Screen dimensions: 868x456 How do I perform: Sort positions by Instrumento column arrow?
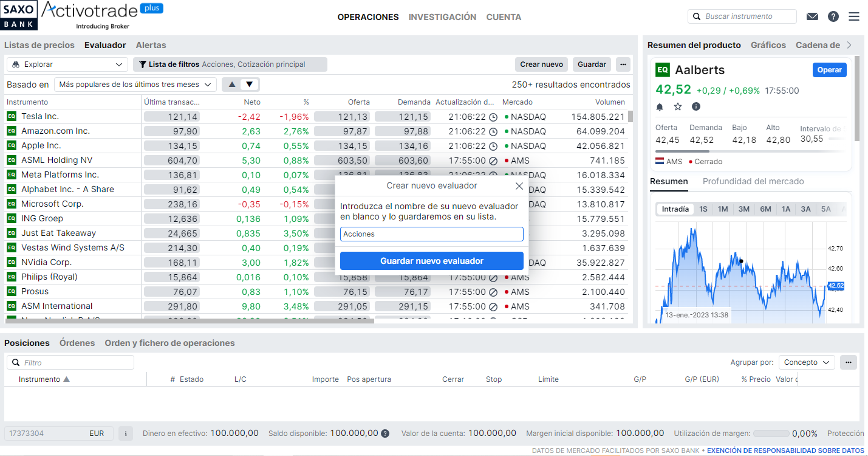pos(67,379)
